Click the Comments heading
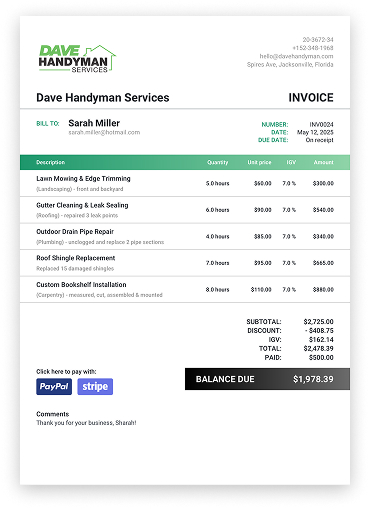Screen dimensions: 370x509 pos(53,414)
